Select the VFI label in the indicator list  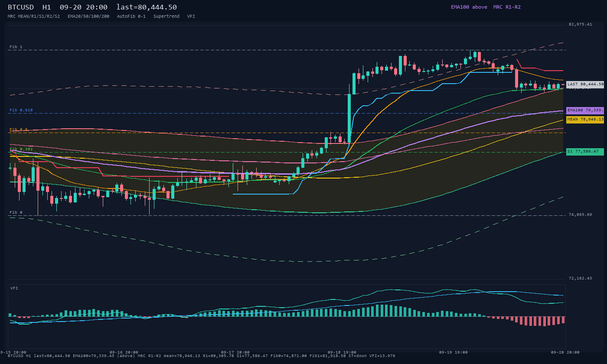click(x=191, y=16)
